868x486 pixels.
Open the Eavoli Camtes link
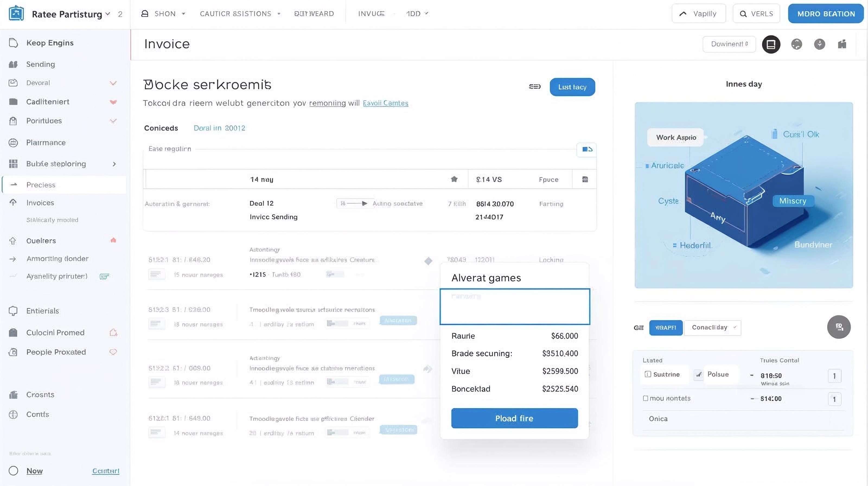(x=385, y=103)
